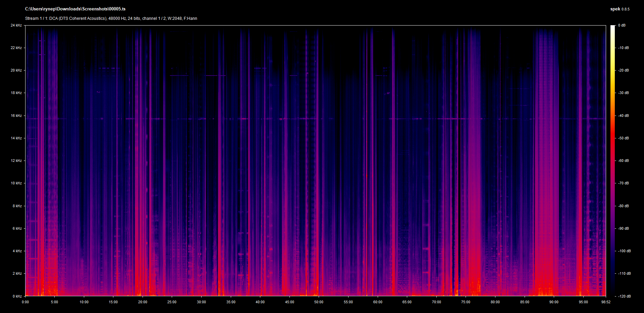Viewport: 644px width, 313px height.
Task: Click the 50:00 time axis marker
Action: (319, 302)
